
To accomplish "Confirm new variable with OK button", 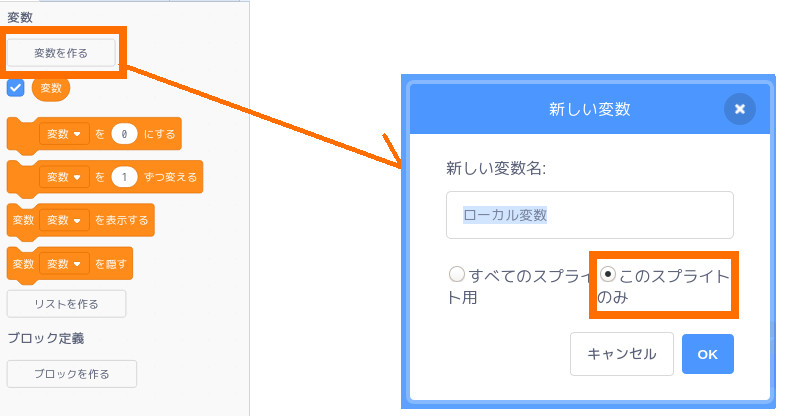I will click(x=708, y=354).
